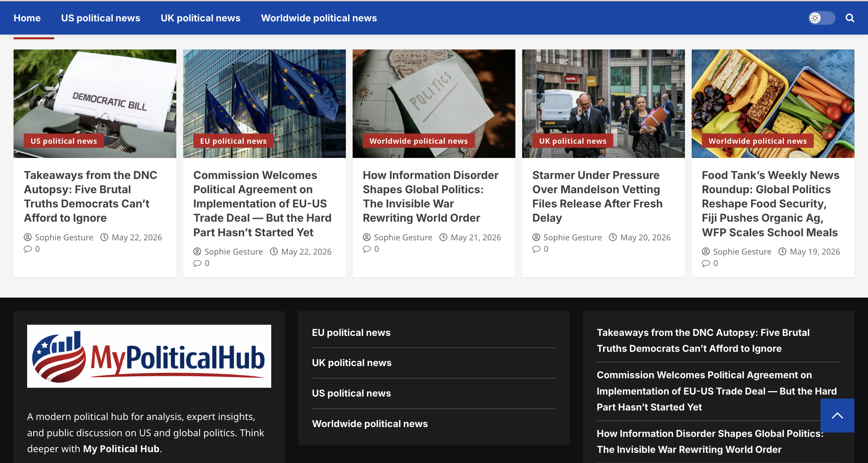The image size is (868, 463).
Task: Open US political news in top menu
Action: coord(101,18)
